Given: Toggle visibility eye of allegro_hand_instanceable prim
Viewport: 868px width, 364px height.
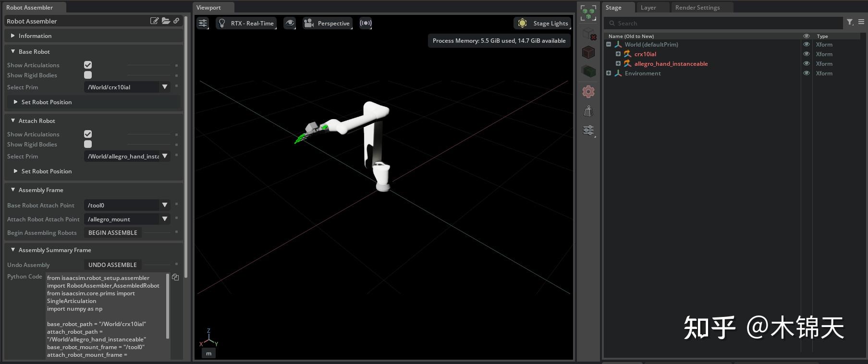Looking at the screenshot, I should 807,63.
